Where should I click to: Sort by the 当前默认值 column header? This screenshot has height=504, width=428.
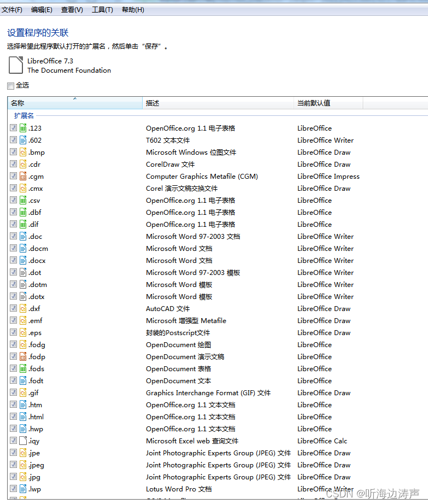tap(328, 103)
